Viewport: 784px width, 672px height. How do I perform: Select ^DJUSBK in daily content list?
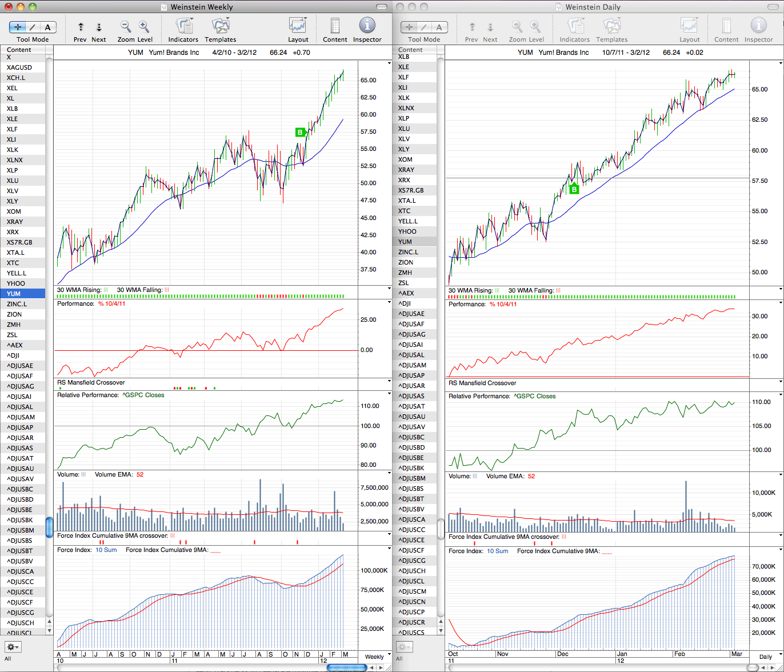click(414, 468)
